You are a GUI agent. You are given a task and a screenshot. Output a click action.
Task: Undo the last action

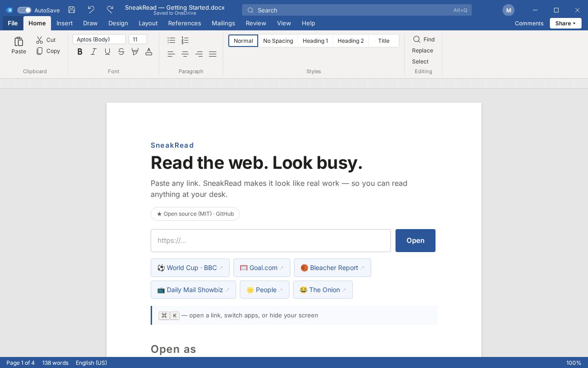click(91, 10)
